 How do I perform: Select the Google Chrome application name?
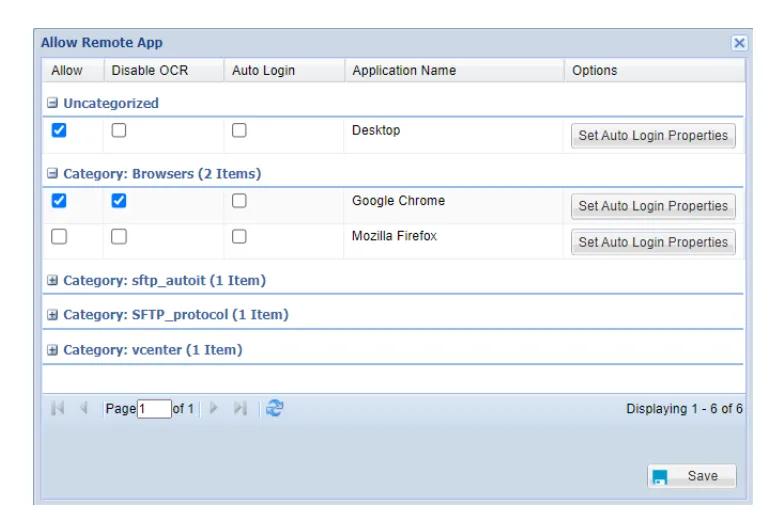click(x=398, y=201)
